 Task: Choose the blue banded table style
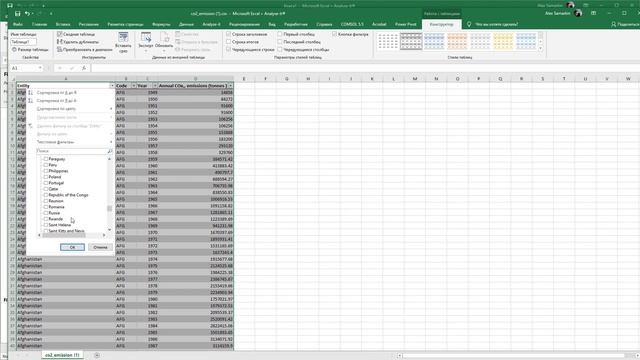(x=434, y=41)
